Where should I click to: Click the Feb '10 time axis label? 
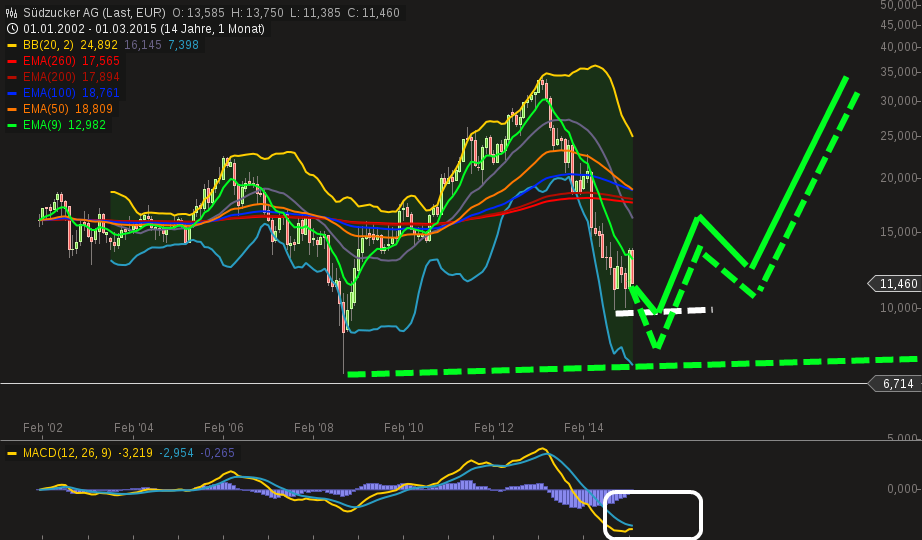click(x=403, y=428)
